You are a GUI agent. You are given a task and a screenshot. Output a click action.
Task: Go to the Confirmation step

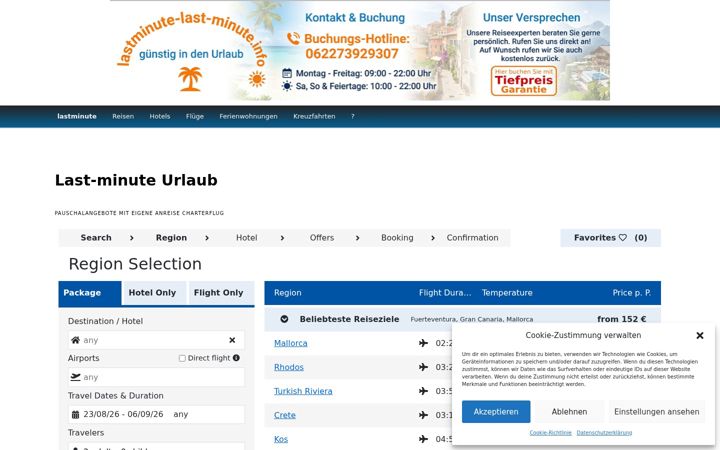(x=472, y=238)
